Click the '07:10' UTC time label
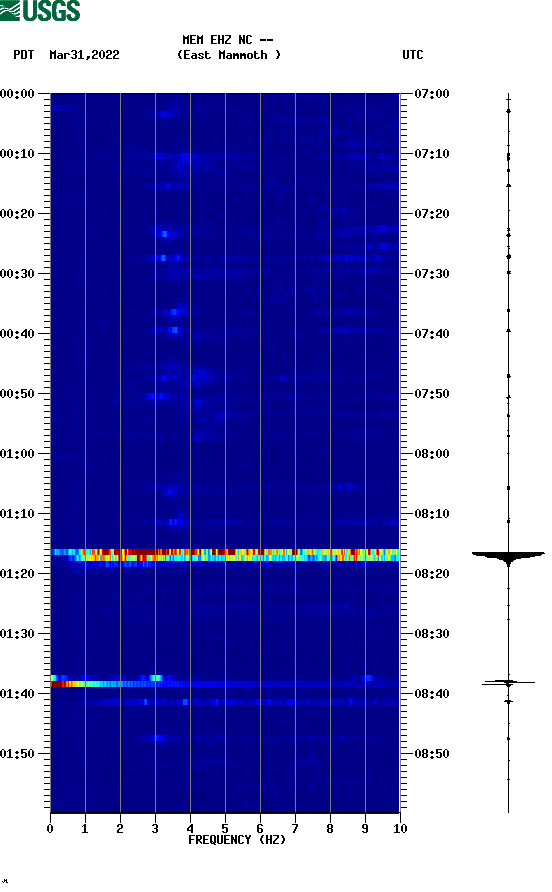 coord(432,154)
